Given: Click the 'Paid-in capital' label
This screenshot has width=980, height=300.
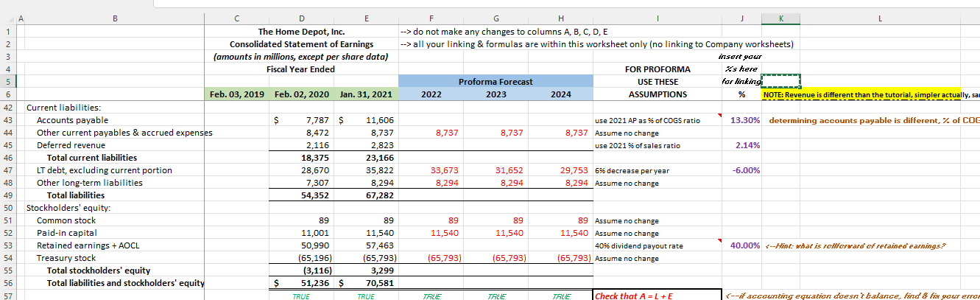Looking at the screenshot, I should click(x=67, y=232).
